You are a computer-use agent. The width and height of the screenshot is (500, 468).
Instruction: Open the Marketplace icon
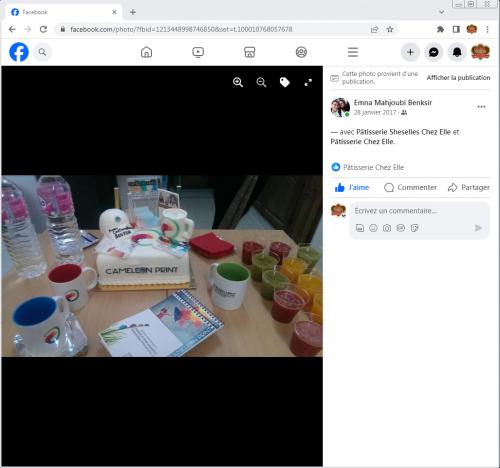tap(250, 52)
